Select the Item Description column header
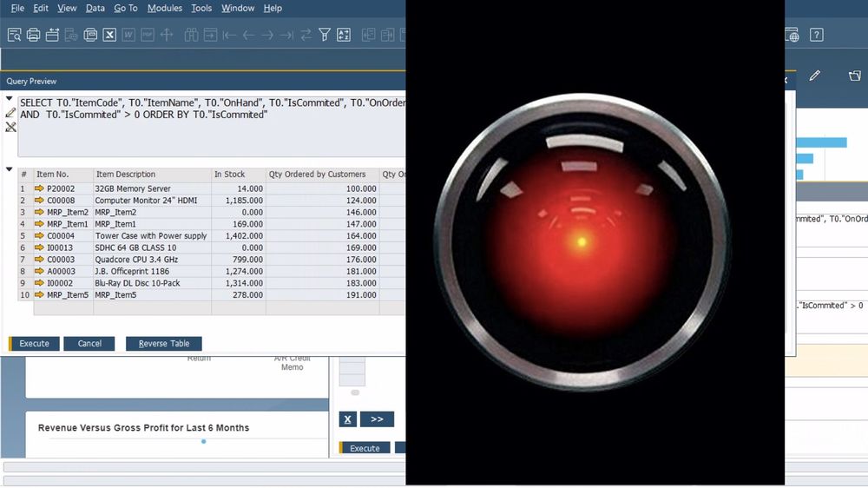 click(x=152, y=174)
